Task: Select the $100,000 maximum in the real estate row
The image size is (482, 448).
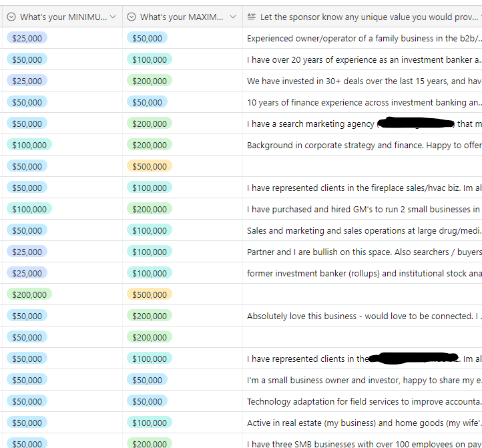Action: pos(150,423)
